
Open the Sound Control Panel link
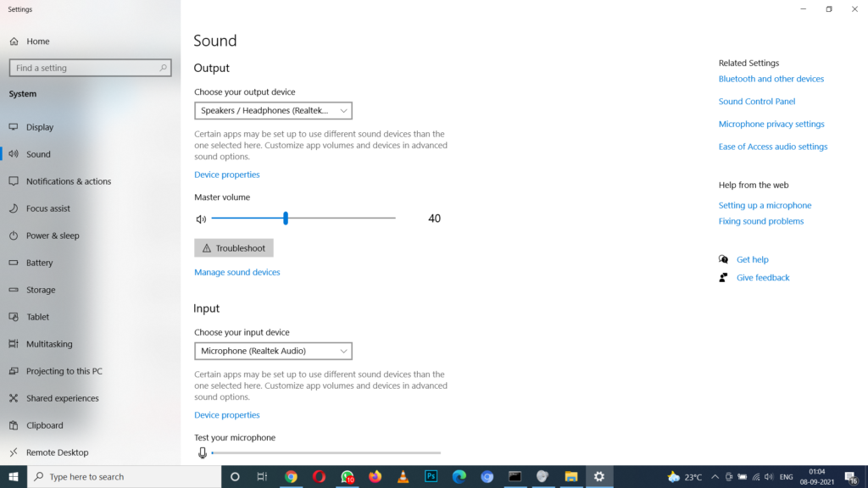tap(757, 101)
